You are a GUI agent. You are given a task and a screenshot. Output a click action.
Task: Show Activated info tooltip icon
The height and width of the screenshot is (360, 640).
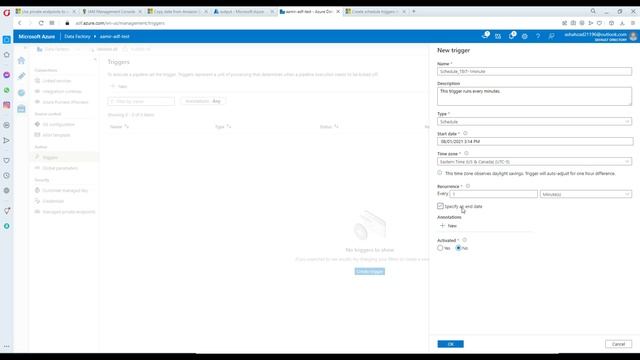click(x=464, y=240)
